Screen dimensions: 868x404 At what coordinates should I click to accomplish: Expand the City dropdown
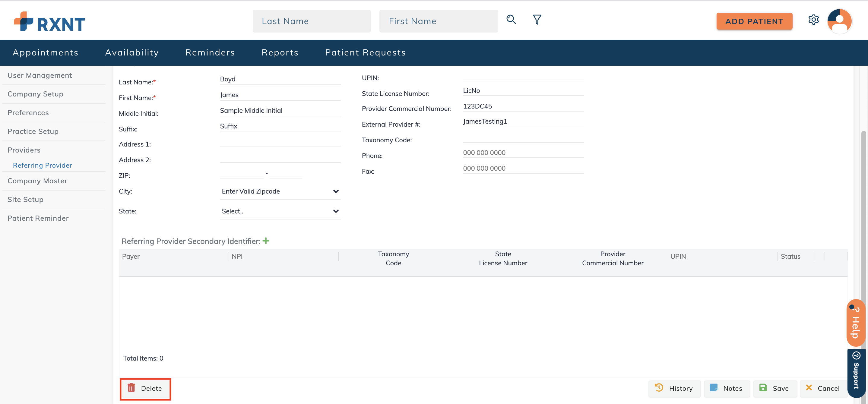(x=280, y=191)
